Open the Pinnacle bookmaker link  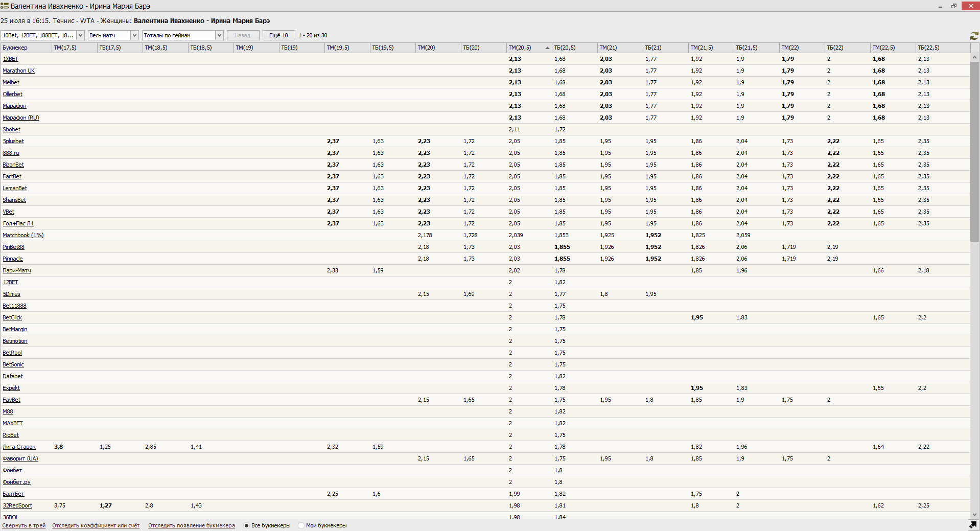(13, 259)
